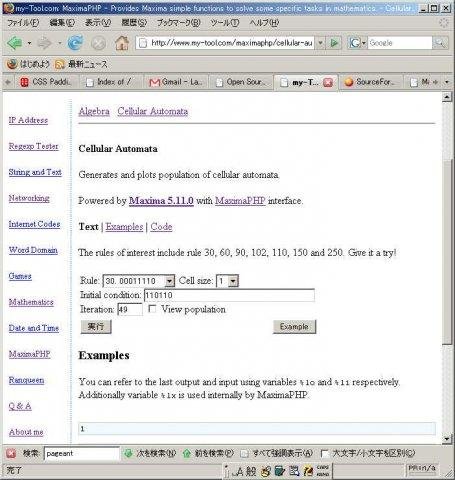Viewport: 455px width, 480px height.
Task: Open the 編集(E) menu
Action: pyautogui.click(x=62, y=23)
